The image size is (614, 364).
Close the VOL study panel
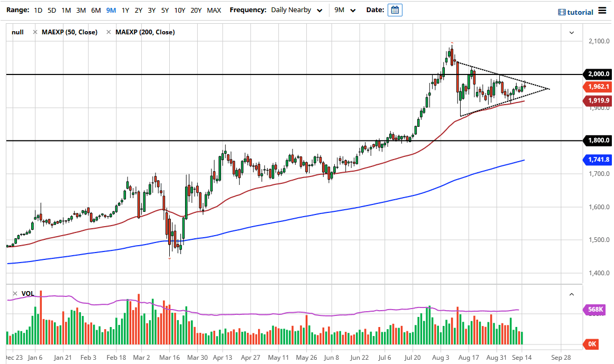(x=14, y=293)
